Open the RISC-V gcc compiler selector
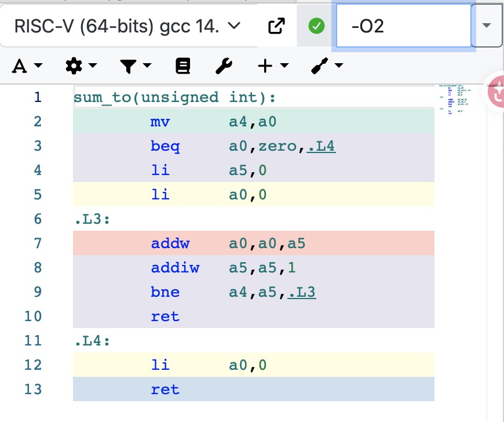The image size is (504, 422). [127, 26]
